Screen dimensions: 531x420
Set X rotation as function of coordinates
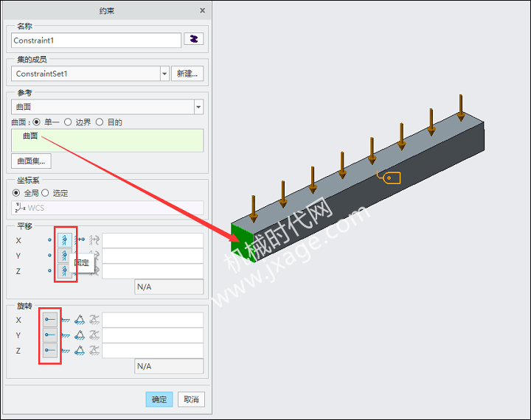94,320
